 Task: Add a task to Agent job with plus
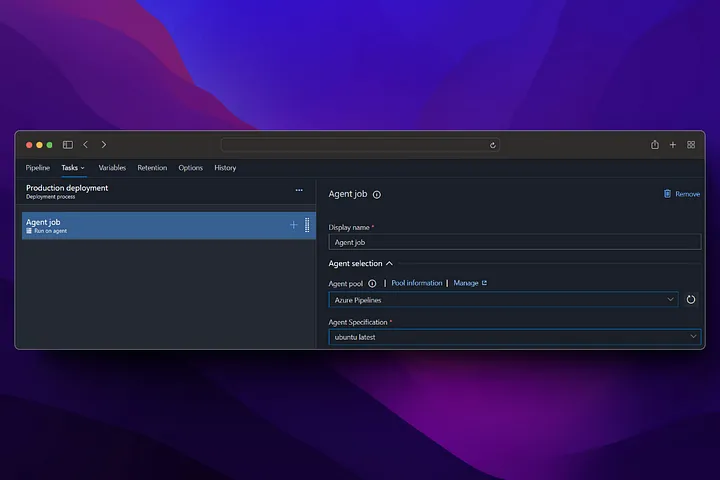[x=293, y=225]
